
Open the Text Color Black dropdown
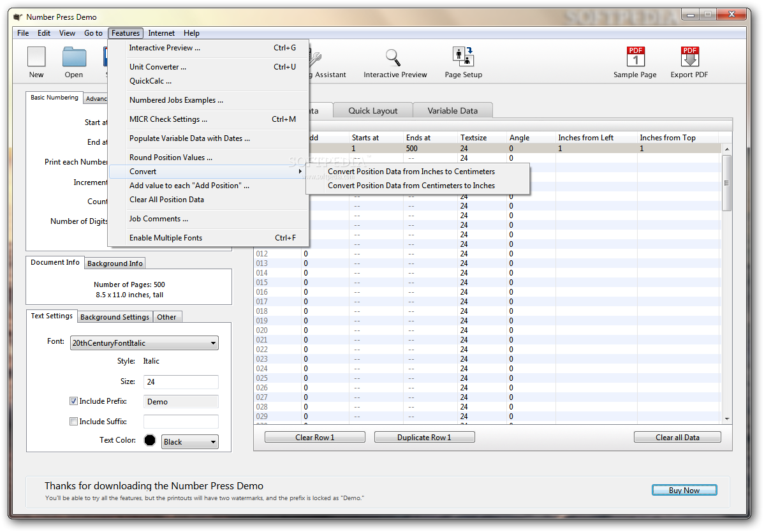[190, 442]
